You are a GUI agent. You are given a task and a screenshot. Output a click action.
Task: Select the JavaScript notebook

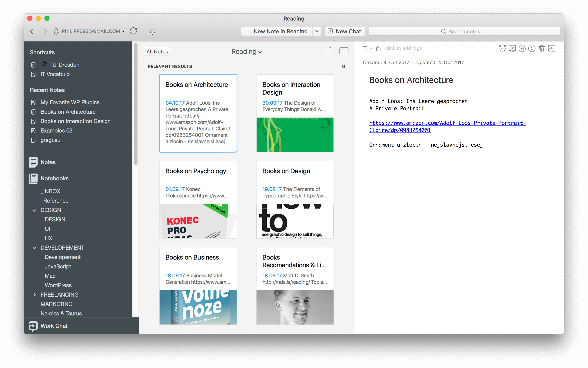pyautogui.click(x=58, y=266)
